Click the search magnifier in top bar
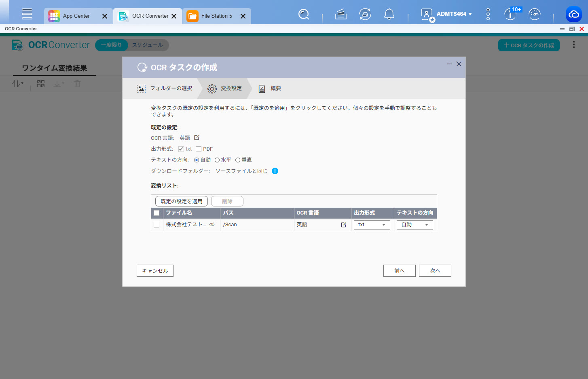 coord(304,15)
